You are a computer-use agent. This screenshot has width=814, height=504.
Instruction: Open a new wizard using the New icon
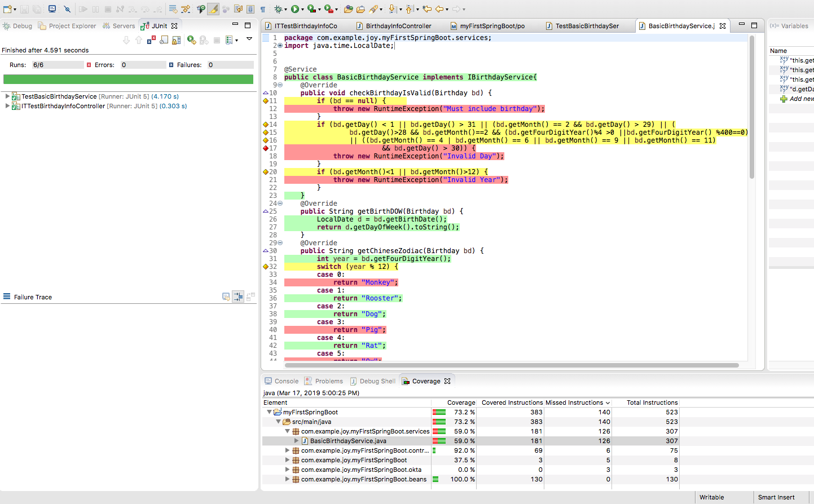tap(7, 8)
